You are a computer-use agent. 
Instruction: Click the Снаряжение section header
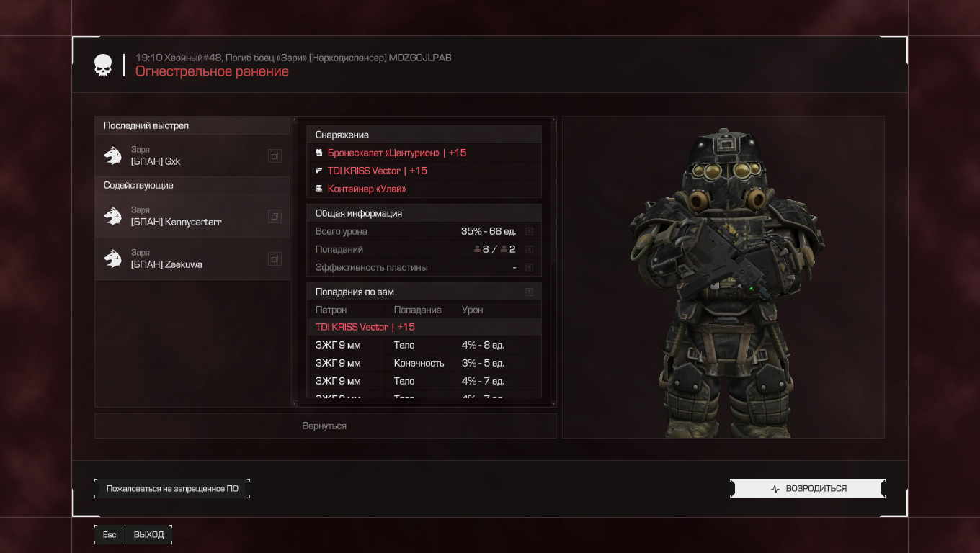424,135
